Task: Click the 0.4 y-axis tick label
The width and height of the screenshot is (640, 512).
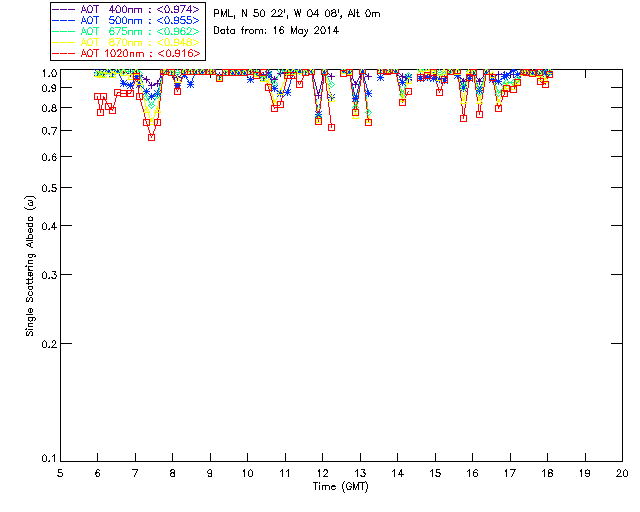Action: pos(49,226)
